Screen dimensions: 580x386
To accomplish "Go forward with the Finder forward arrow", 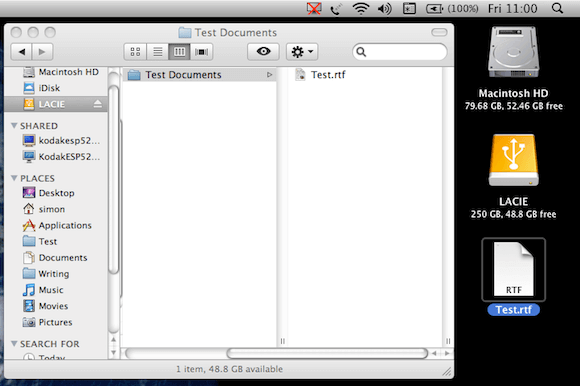I will click(42, 52).
